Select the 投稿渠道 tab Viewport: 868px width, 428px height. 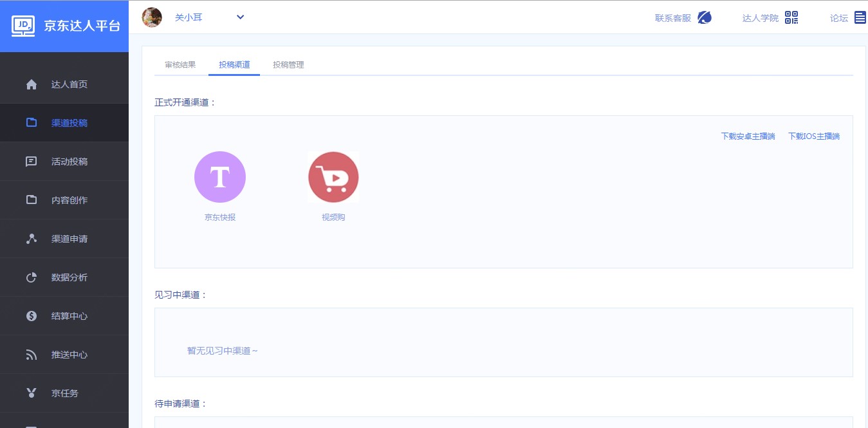[x=234, y=65]
